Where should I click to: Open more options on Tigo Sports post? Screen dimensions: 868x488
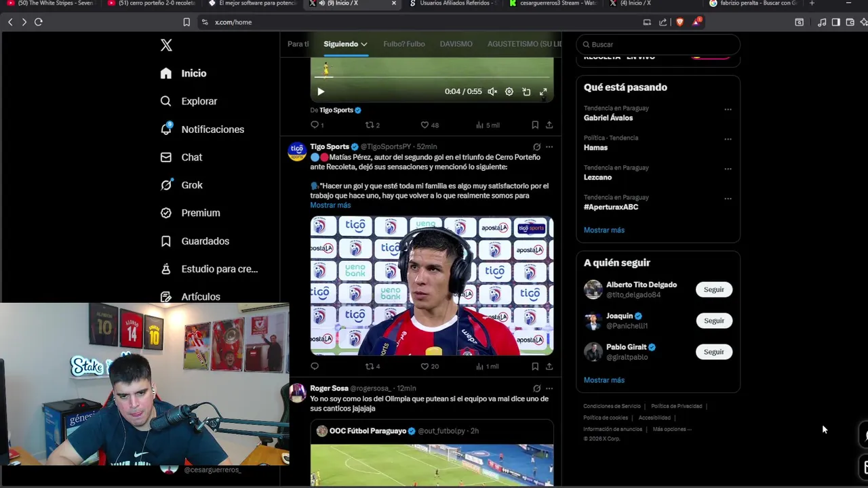point(549,146)
